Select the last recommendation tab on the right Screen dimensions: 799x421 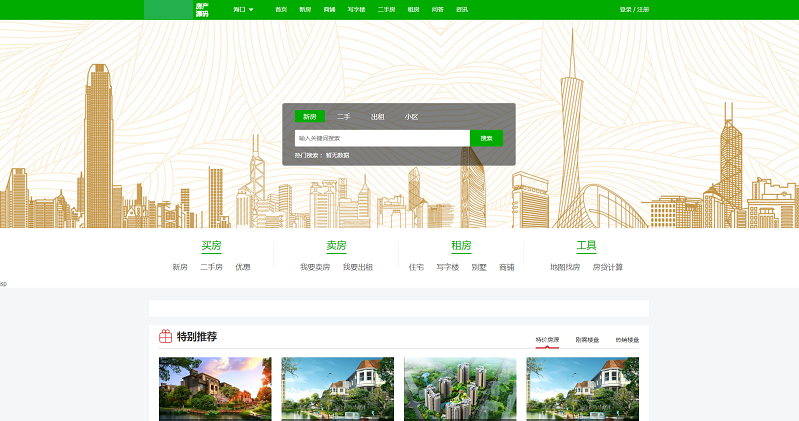click(x=627, y=340)
